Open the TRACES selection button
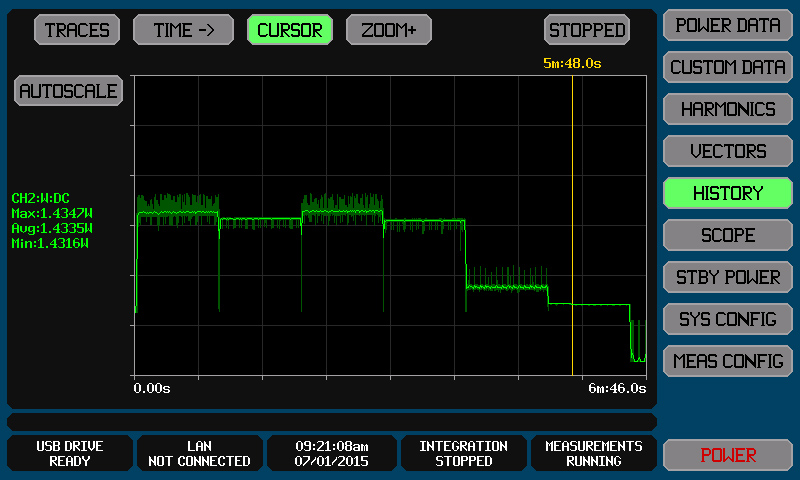The height and width of the screenshot is (480, 800). coord(77,30)
